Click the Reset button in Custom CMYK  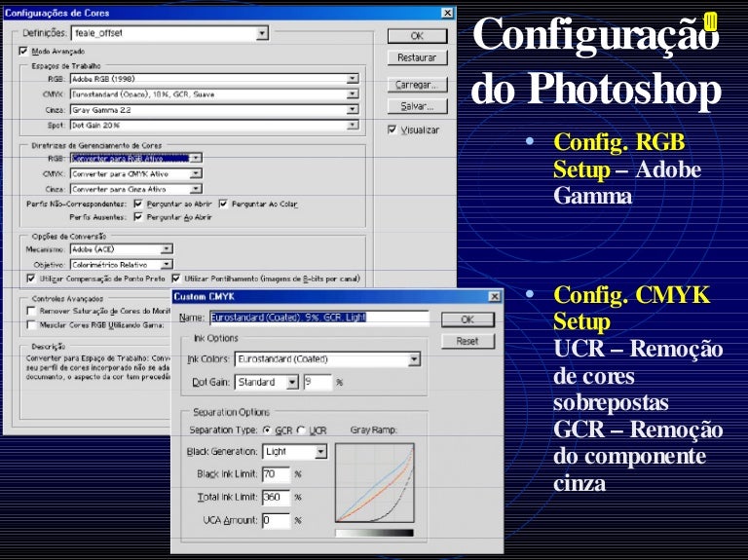[467, 342]
